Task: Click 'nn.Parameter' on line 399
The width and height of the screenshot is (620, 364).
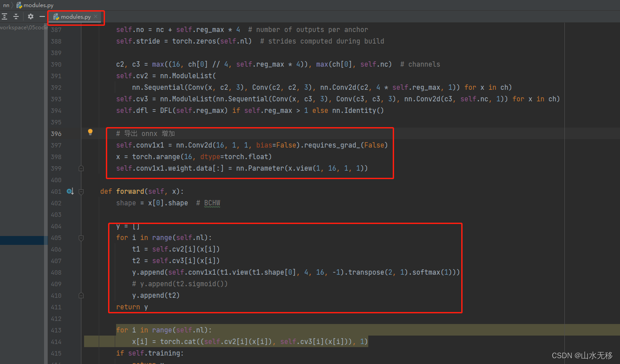Action: click(261, 168)
